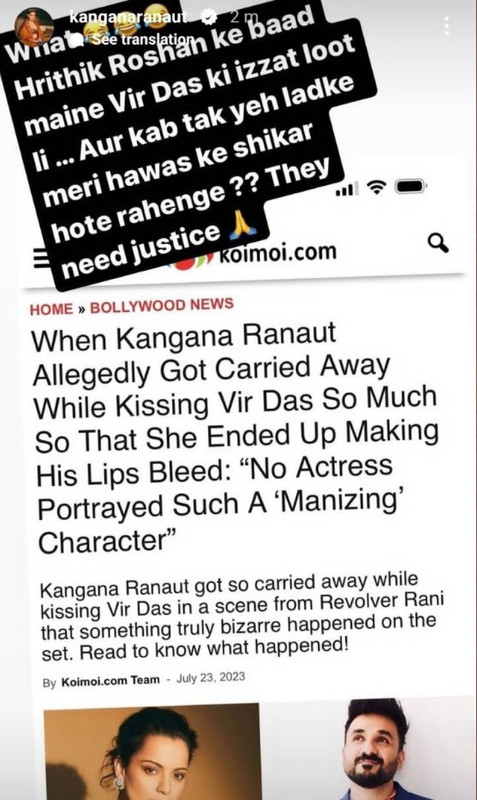Click the July 23, 2023 publish date
The image size is (477, 800).
coord(211,678)
